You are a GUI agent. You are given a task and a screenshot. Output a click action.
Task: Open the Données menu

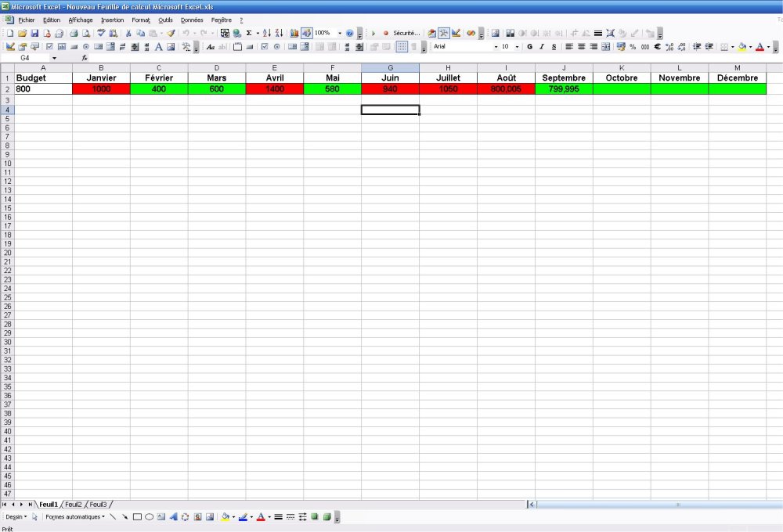click(x=192, y=20)
